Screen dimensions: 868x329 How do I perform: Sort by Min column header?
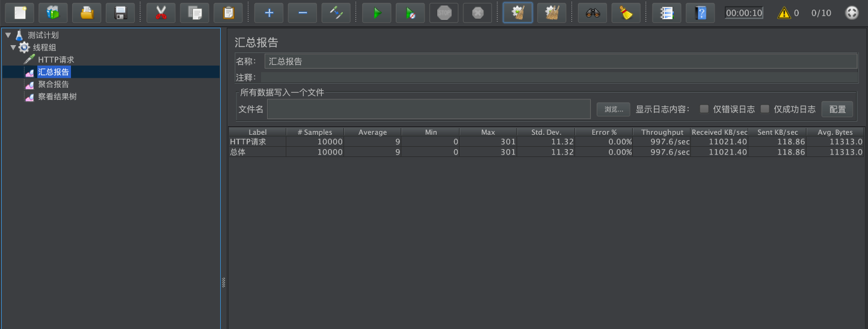[431, 132]
